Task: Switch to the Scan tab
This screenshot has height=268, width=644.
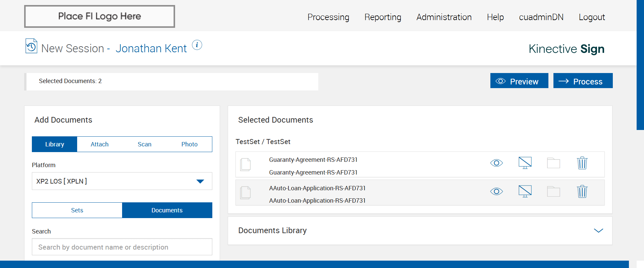Action: click(145, 144)
